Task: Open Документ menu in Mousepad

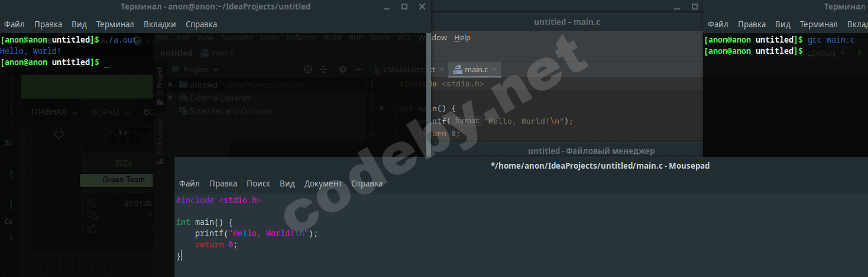Action: pyautogui.click(x=323, y=183)
